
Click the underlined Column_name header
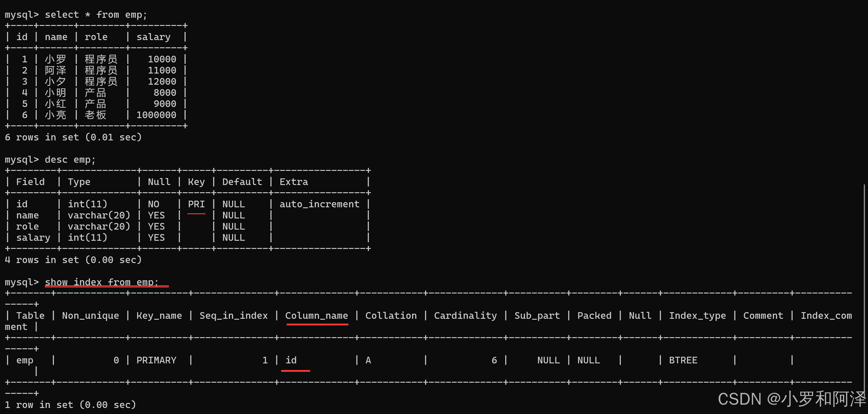(x=316, y=316)
